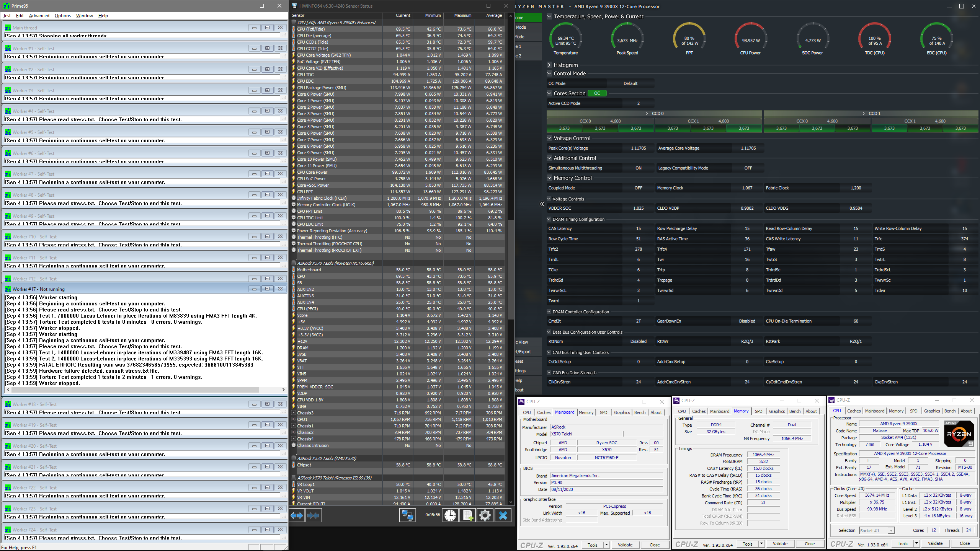Screen dimensions: 980x551
Task: Restore Worker #12 child window button
Action: tap(267, 279)
